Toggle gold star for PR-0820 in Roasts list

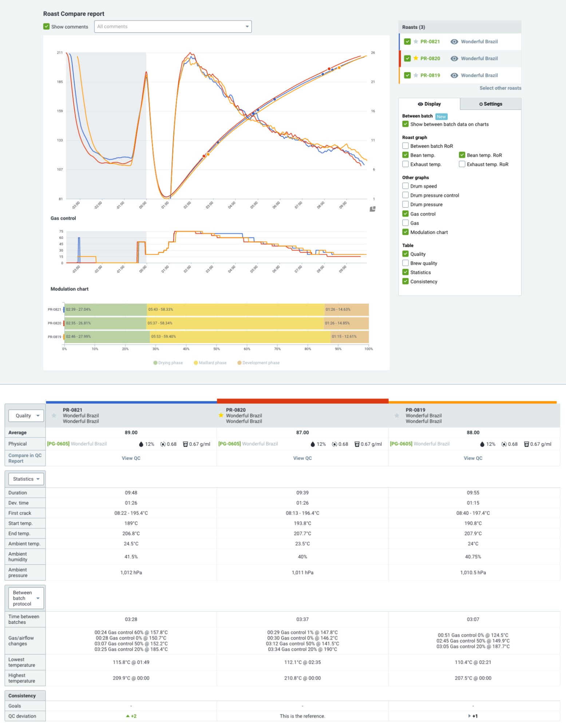coord(416,58)
